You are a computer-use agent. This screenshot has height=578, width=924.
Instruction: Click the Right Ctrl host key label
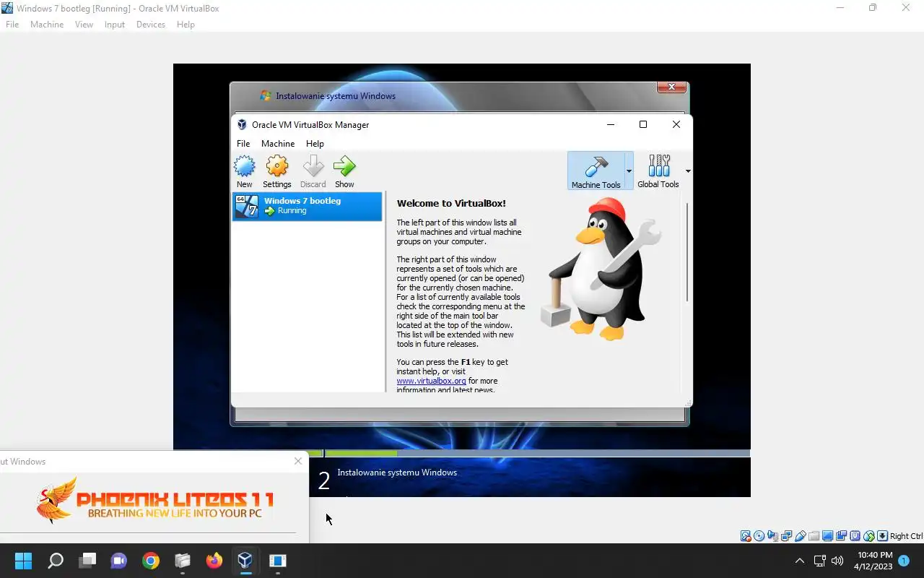point(907,536)
